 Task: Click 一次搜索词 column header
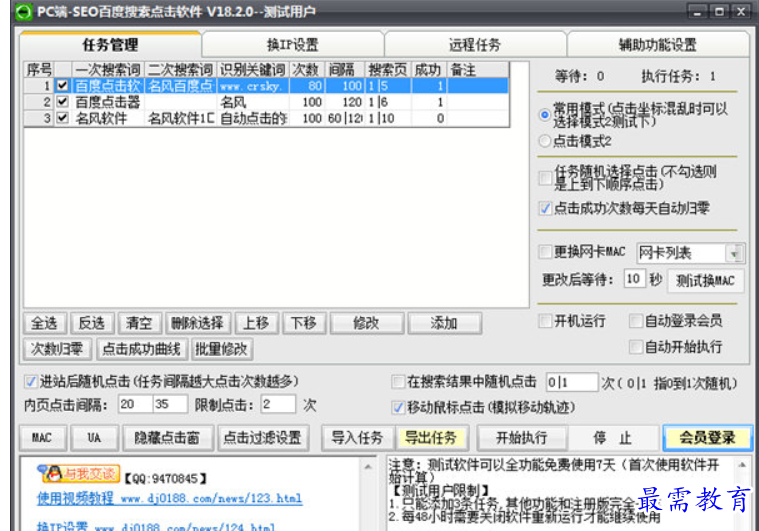coord(108,70)
